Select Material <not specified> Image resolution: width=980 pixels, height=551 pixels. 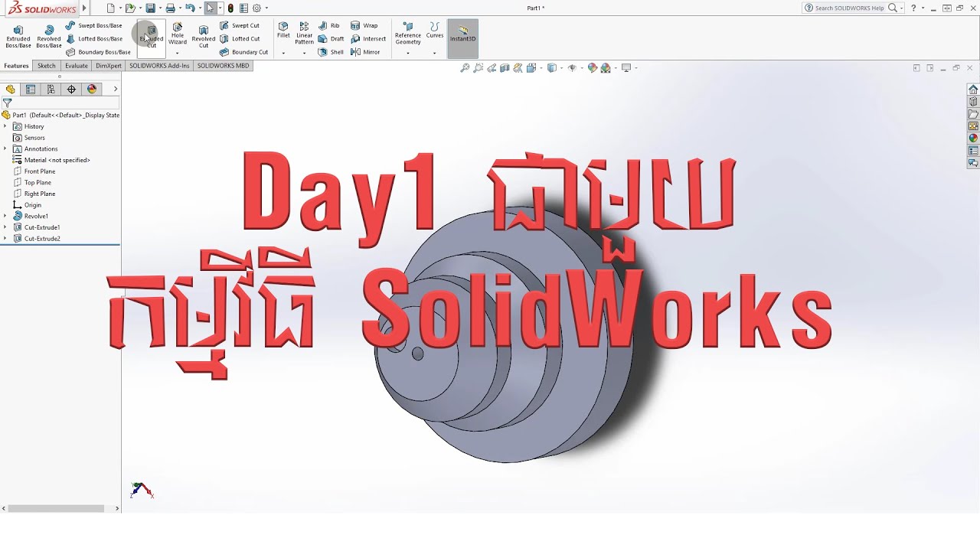(x=57, y=160)
